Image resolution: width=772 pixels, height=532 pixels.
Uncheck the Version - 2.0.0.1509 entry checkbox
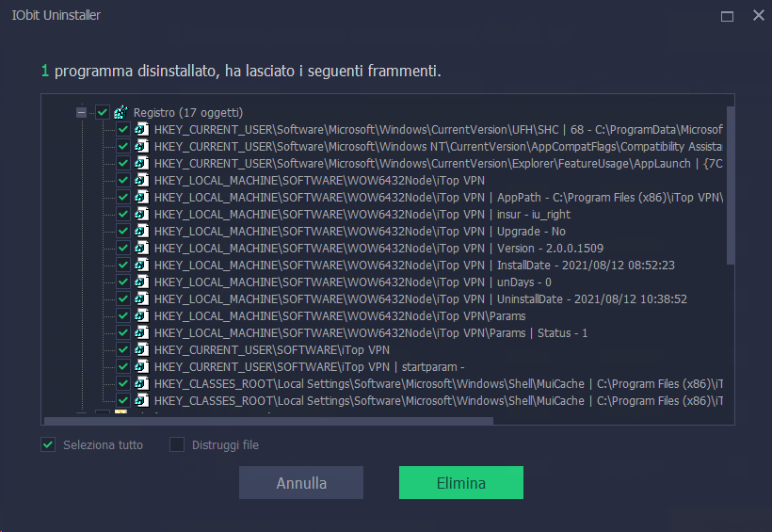click(123, 249)
